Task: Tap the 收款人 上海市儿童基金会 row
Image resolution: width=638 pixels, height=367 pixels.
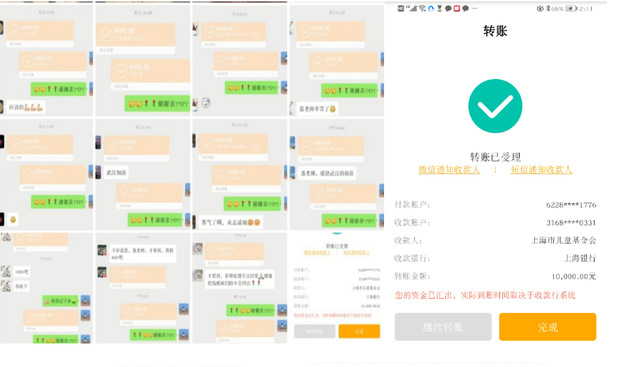Action: coord(495,240)
